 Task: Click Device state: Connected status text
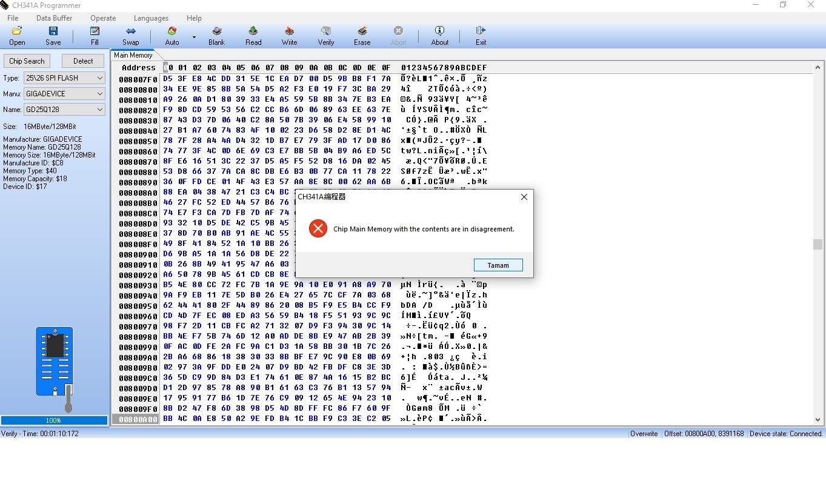point(786,434)
